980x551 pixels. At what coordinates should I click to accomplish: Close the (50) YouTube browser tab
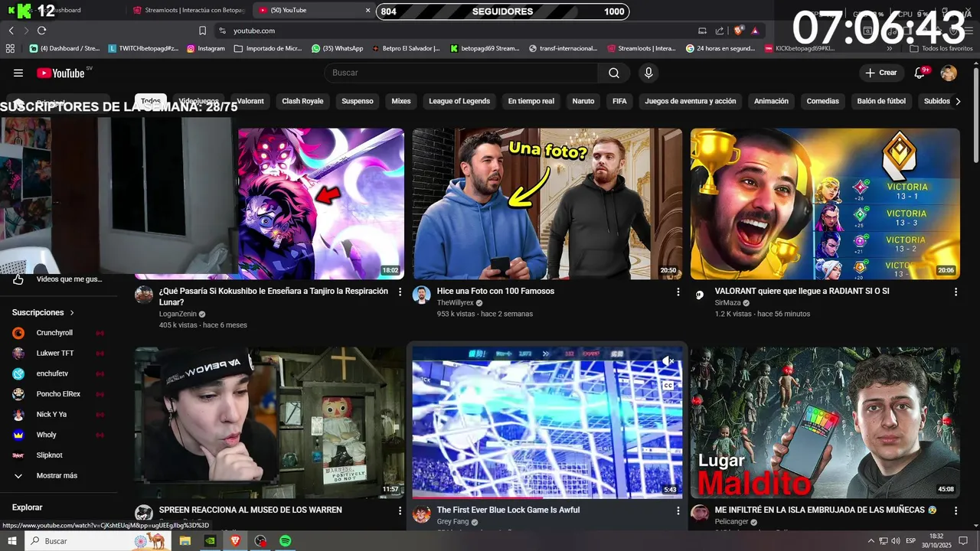pyautogui.click(x=367, y=10)
